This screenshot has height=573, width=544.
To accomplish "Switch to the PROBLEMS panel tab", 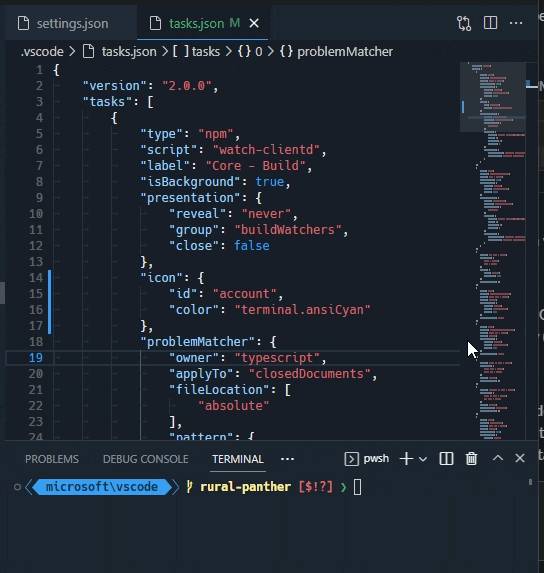I will coord(52,459).
